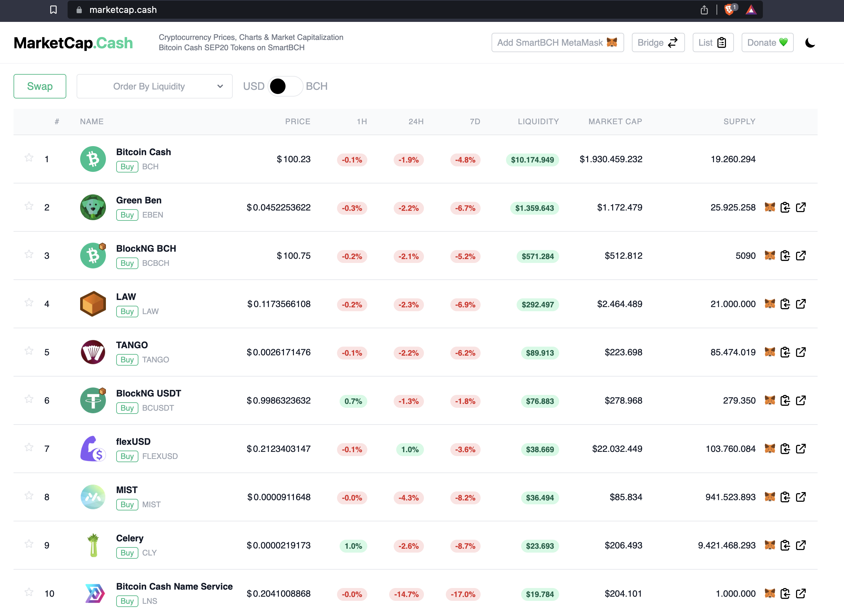Sort by the Liquidity column header
The width and height of the screenshot is (844, 616).
[x=538, y=122]
